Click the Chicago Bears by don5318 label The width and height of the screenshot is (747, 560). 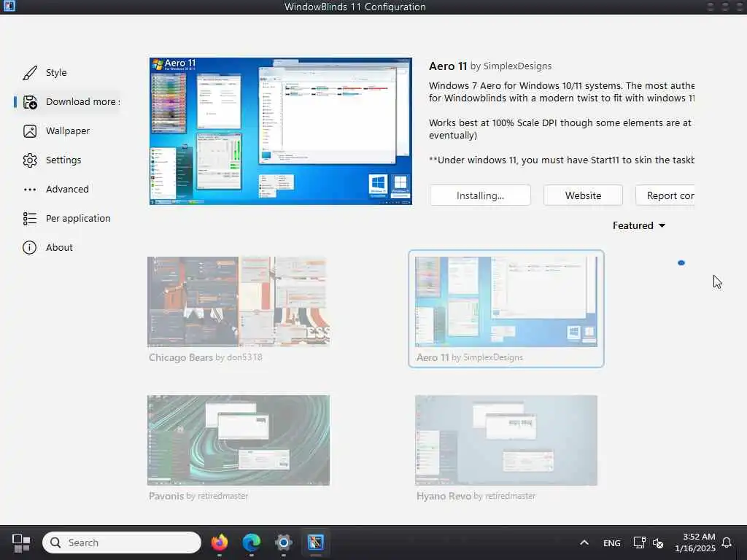tap(205, 357)
